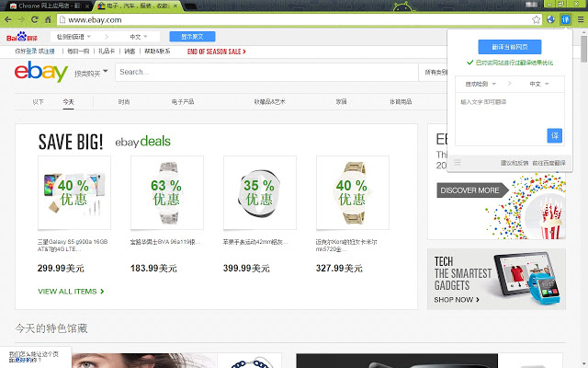Click the Samsung Galaxy S5 deal thumbnail
This screenshot has height=368, width=588.
pos(73,191)
